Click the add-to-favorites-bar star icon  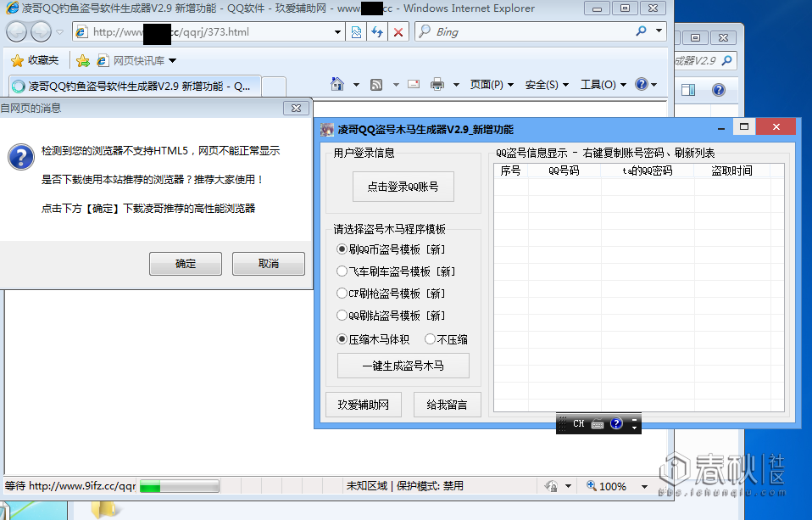(83, 61)
